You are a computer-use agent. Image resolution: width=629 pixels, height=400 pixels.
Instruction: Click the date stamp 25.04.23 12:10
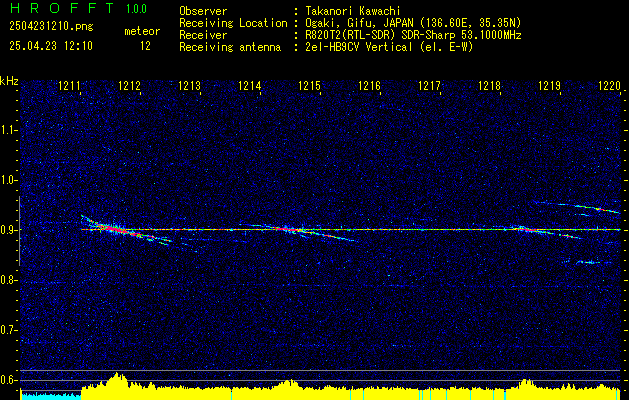51,46
